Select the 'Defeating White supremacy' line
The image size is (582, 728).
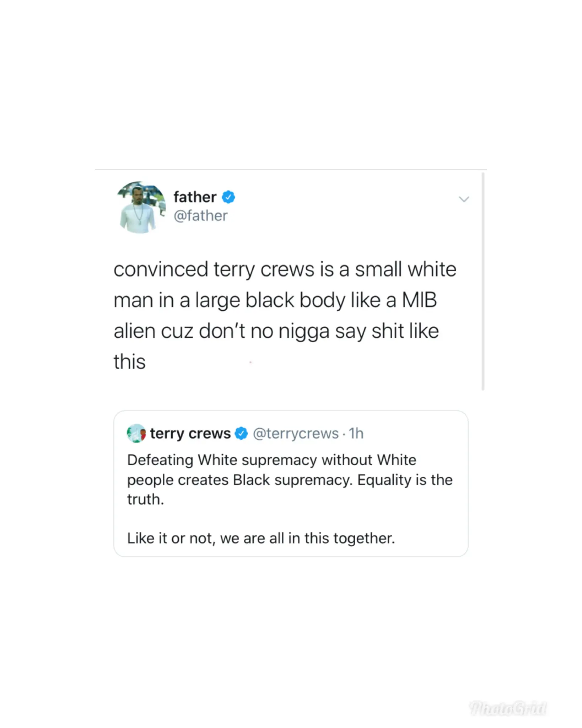[272, 460]
